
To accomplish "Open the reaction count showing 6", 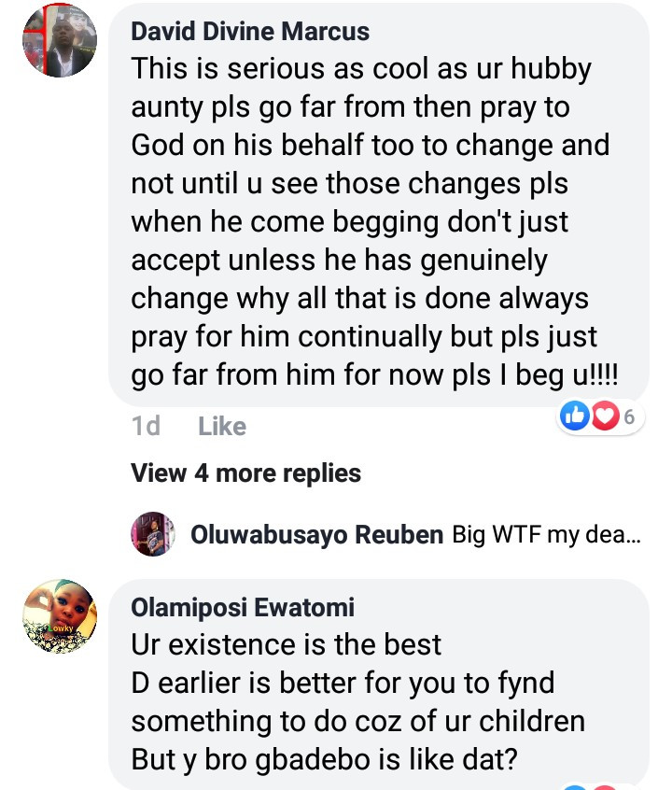I will point(629,417).
